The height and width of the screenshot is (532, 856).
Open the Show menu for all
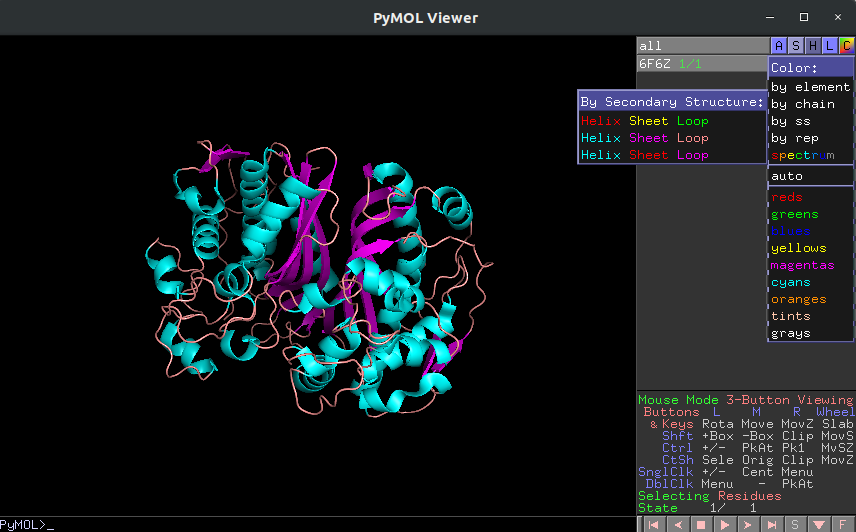tap(795, 46)
